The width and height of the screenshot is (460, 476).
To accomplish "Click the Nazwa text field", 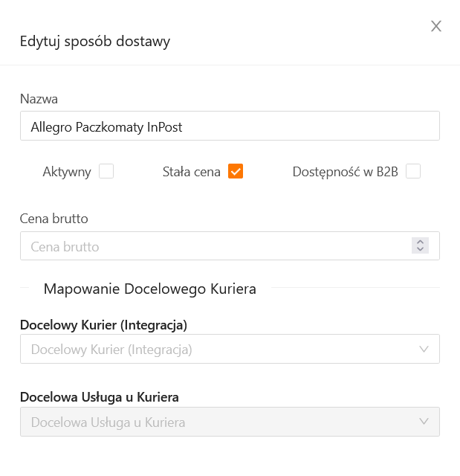I will tap(230, 126).
